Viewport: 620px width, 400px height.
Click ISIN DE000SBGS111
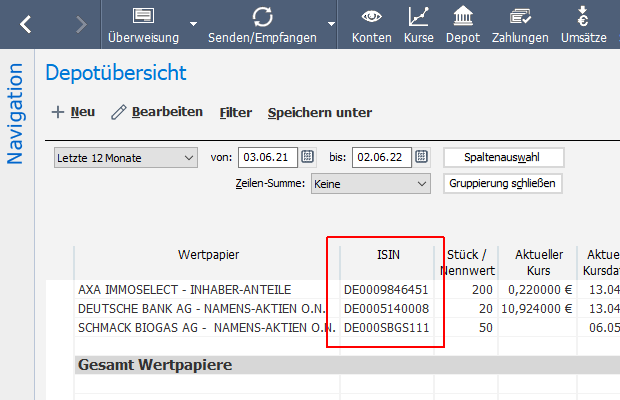(386, 328)
